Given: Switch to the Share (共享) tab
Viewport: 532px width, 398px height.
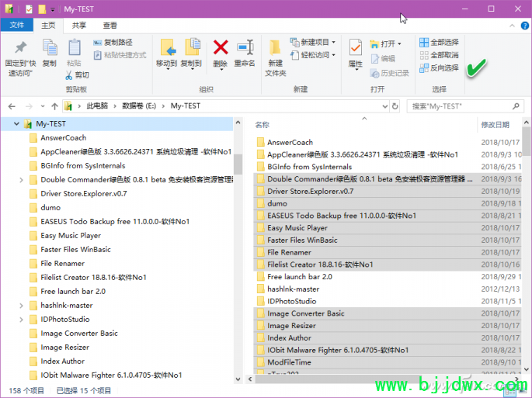Looking at the screenshot, I should point(78,26).
